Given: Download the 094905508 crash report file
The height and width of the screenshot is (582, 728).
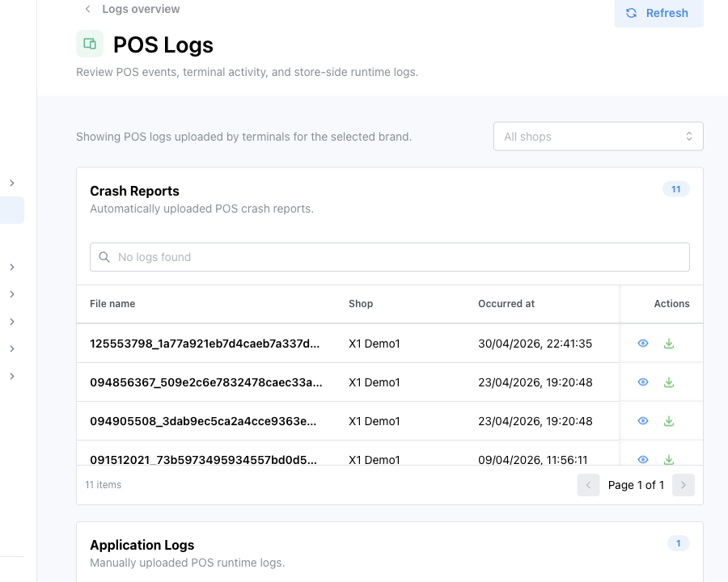Looking at the screenshot, I should pyautogui.click(x=669, y=421).
